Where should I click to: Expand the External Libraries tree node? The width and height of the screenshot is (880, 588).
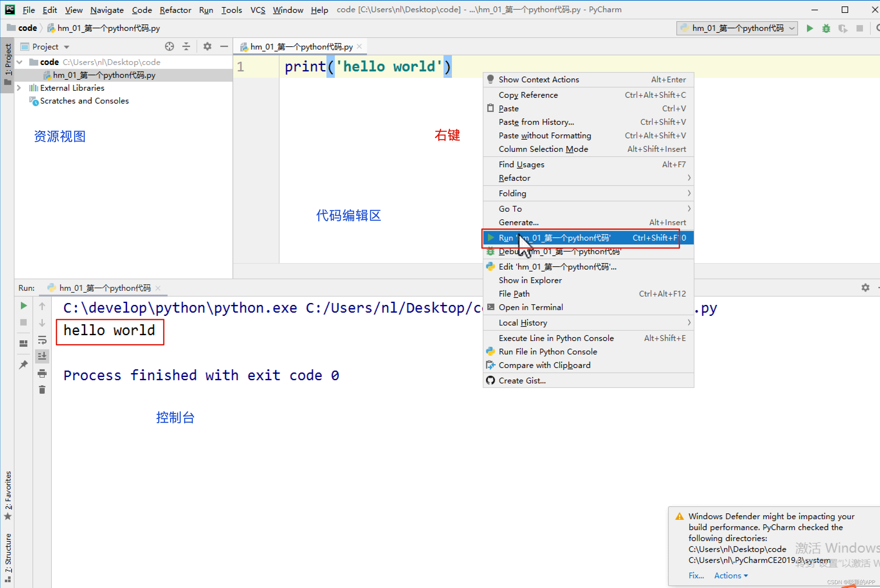click(x=19, y=88)
